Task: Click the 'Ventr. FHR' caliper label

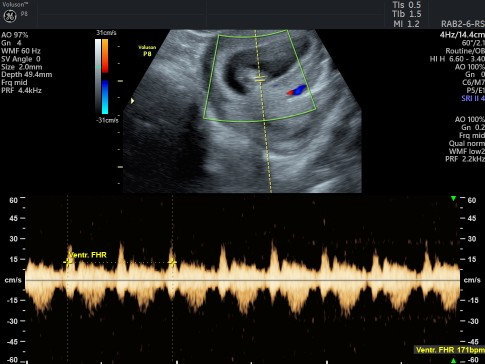Action: (x=87, y=255)
